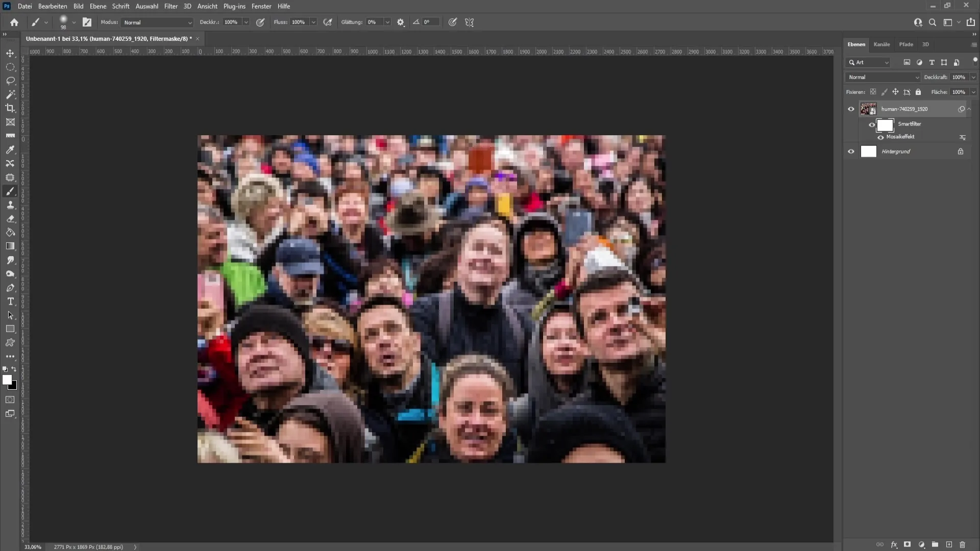The image size is (980, 551).
Task: Select the Brush tool in toolbar
Action: pyautogui.click(x=10, y=191)
